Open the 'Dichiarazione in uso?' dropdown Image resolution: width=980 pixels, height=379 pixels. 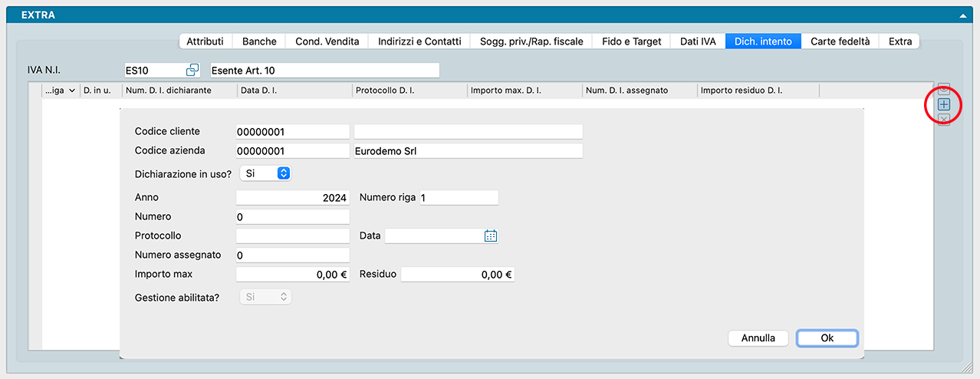265,173
